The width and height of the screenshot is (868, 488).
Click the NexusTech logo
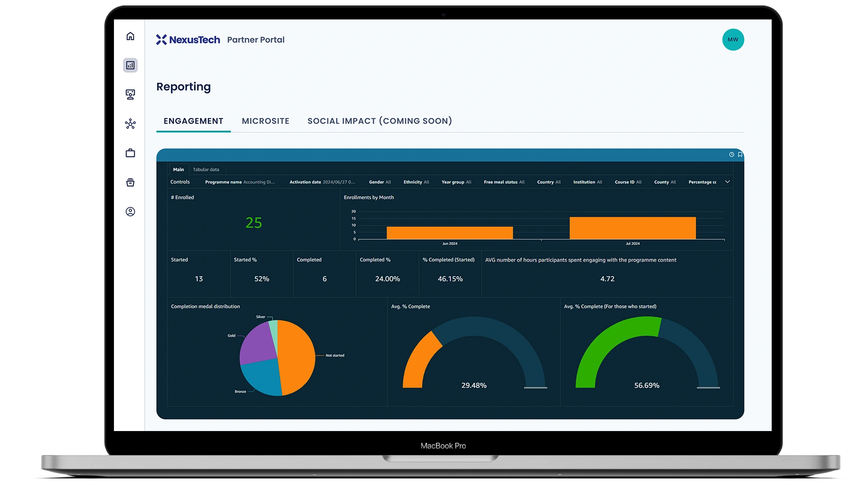[x=188, y=40]
